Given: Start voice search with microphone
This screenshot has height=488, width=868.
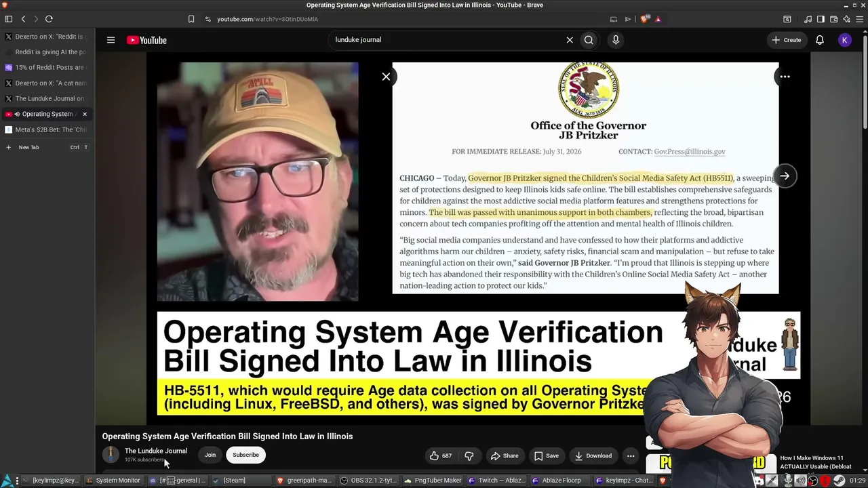Looking at the screenshot, I should (616, 40).
